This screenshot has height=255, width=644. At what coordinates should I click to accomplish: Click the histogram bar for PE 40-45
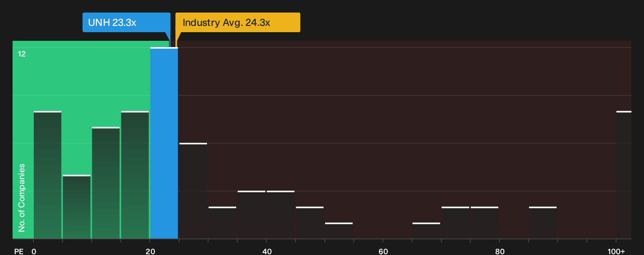tap(281, 215)
